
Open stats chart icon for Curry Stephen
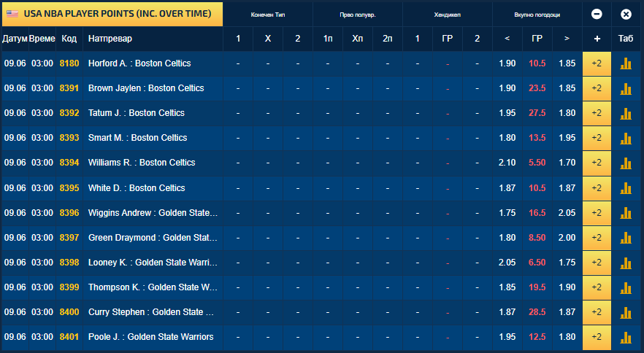tap(626, 312)
